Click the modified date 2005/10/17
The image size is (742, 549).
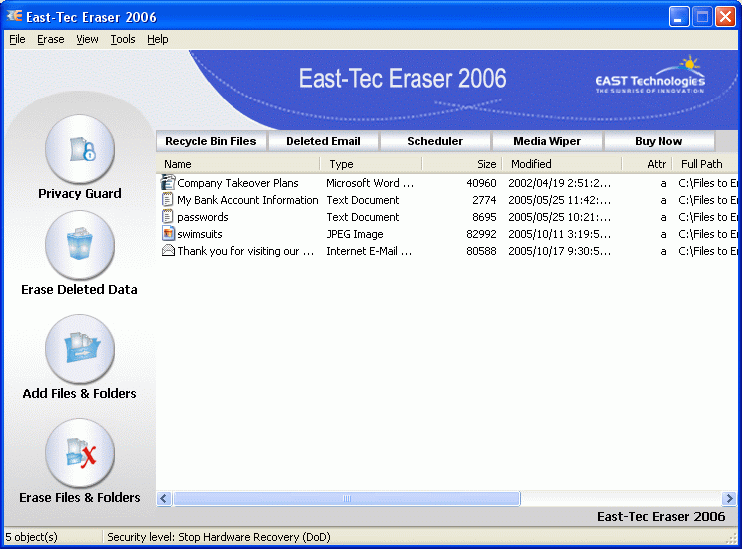559,251
